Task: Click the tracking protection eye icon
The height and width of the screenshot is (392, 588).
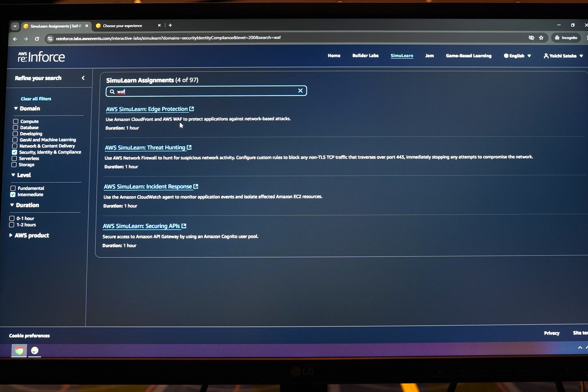Action: pyautogui.click(x=531, y=38)
